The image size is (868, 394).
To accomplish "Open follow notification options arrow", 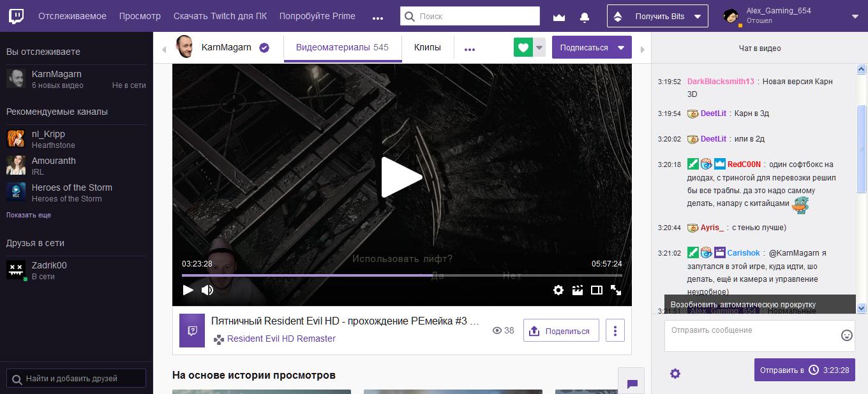I will [540, 47].
